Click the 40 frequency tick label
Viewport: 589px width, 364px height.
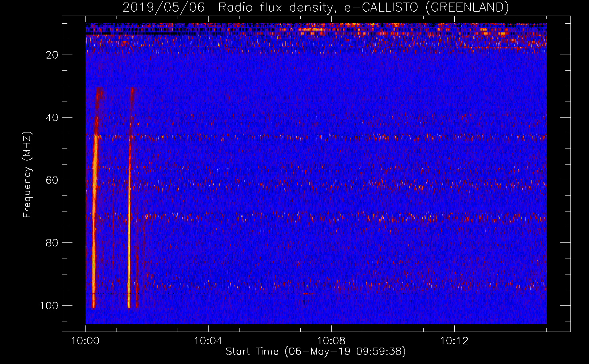tap(52, 118)
